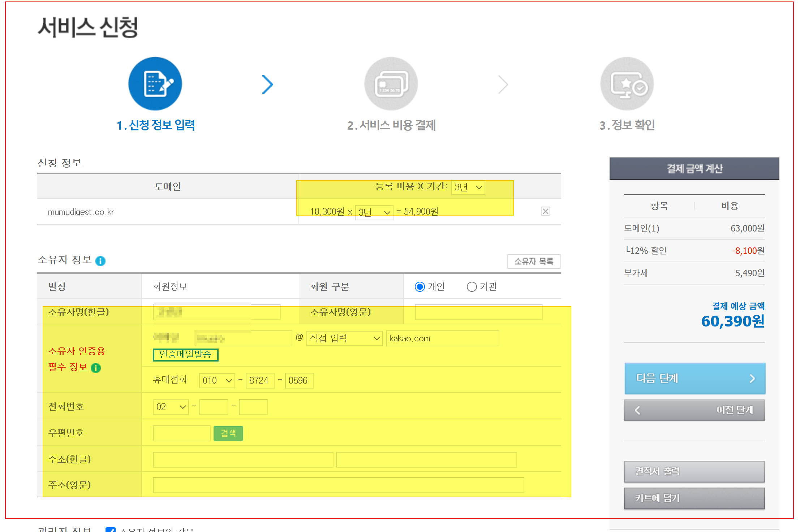Click the 소유자명(영문) input field
800x532 pixels.
pos(478,312)
